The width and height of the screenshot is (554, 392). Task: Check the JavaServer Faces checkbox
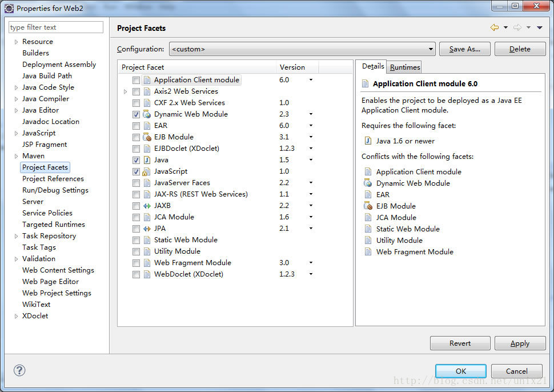point(136,183)
